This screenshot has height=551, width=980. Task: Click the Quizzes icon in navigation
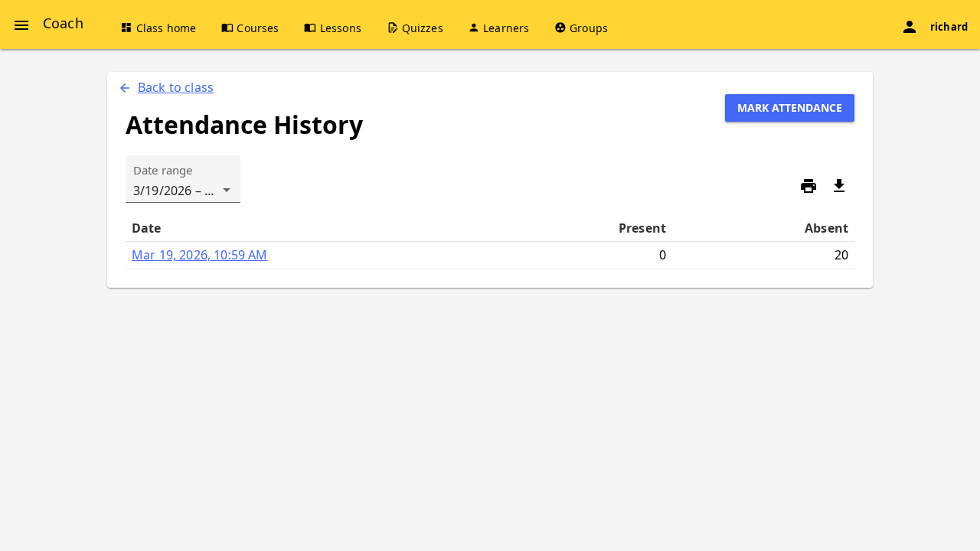pos(393,28)
